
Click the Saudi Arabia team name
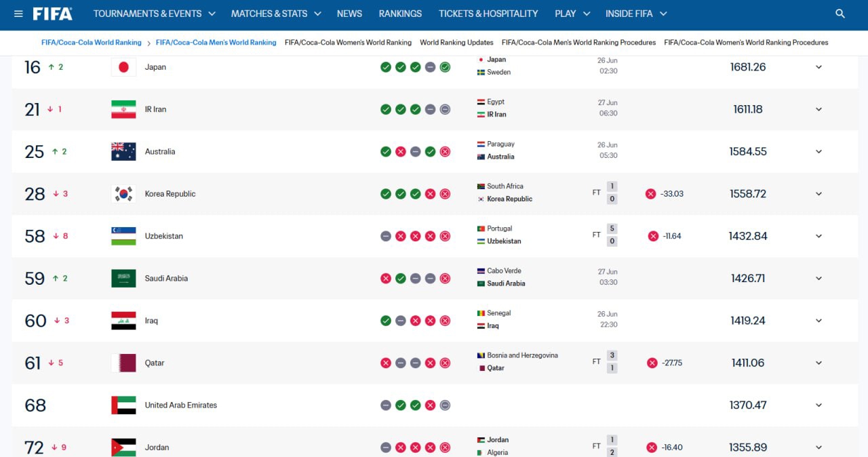166,279
